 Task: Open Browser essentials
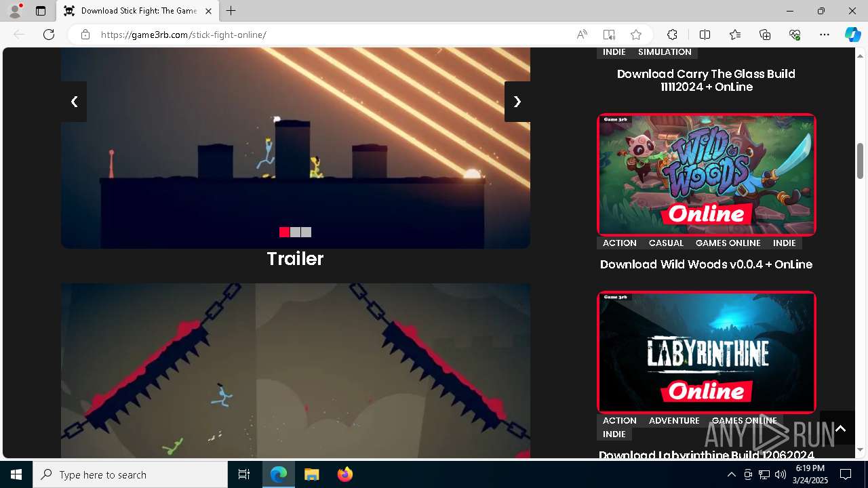tap(795, 35)
